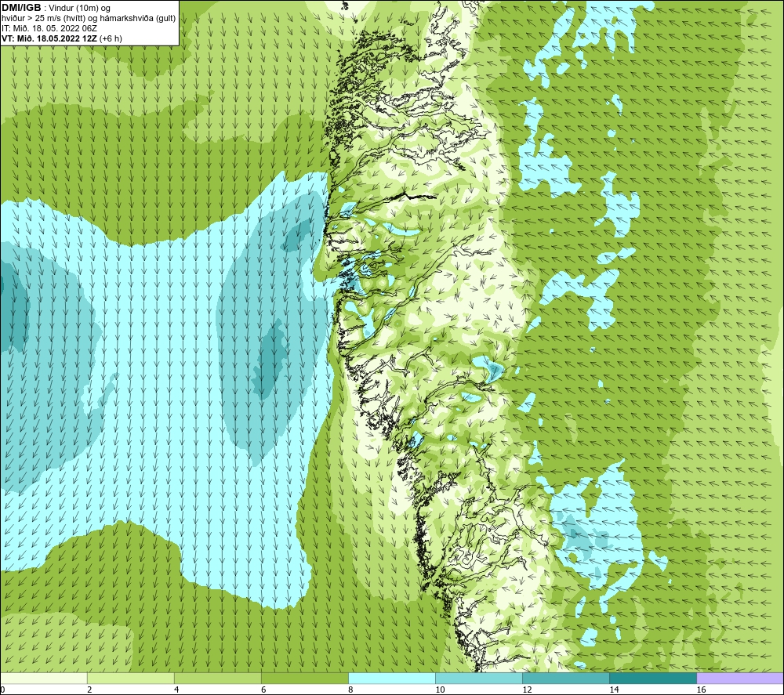This screenshot has width=784, height=695.
Task: Click the 14-16 m/s dark teal legend swatch
Action: 653,679
